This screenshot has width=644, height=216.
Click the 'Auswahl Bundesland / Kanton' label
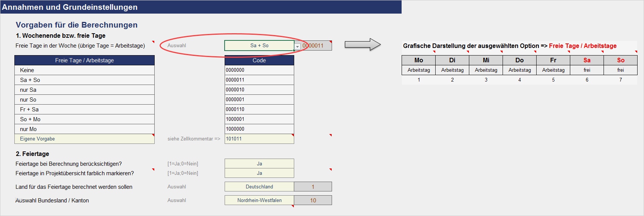pyautogui.click(x=52, y=201)
